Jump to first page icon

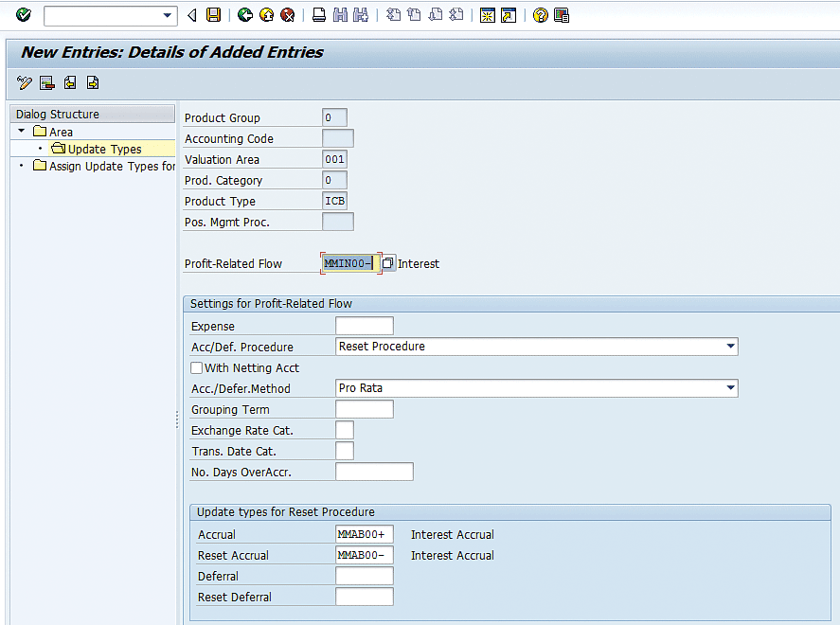pyautogui.click(x=393, y=15)
